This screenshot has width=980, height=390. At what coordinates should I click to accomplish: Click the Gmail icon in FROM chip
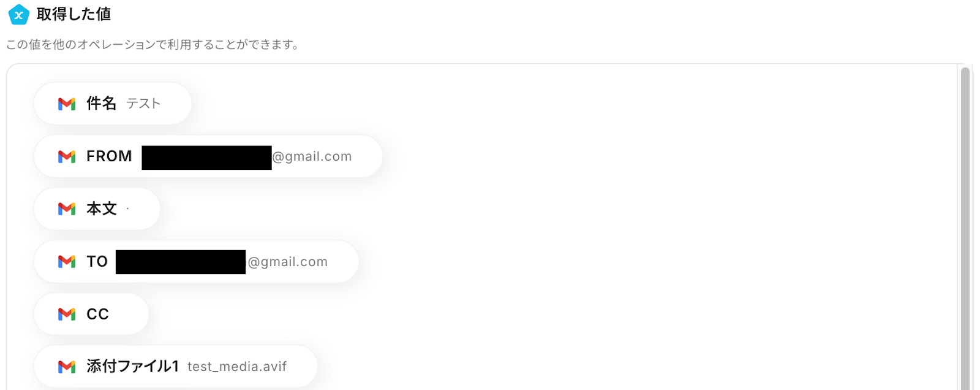pos(67,157)
